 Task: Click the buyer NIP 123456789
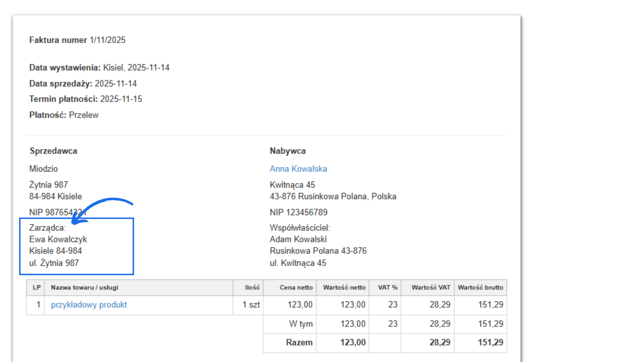(x=298, y=212)
